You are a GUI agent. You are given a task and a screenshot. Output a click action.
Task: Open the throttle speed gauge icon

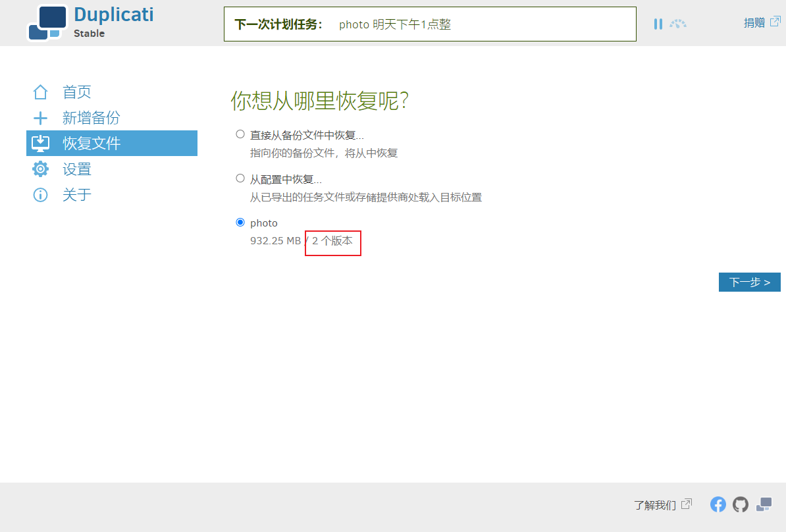coord(678,24)
